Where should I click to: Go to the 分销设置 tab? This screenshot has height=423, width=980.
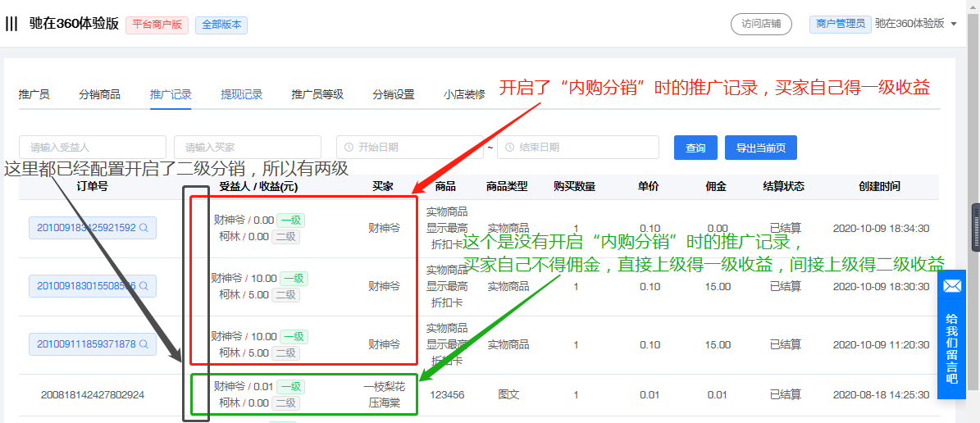click(x=394, y=95)
